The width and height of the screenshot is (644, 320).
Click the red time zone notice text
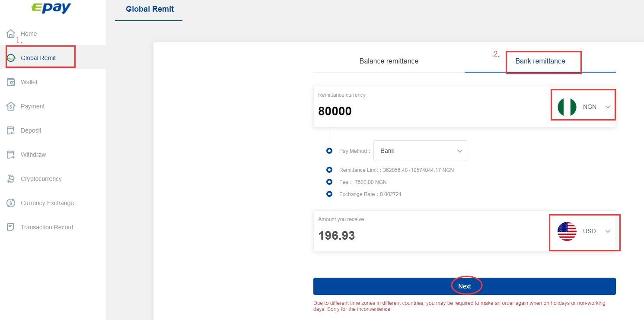[x=459, y=306]
